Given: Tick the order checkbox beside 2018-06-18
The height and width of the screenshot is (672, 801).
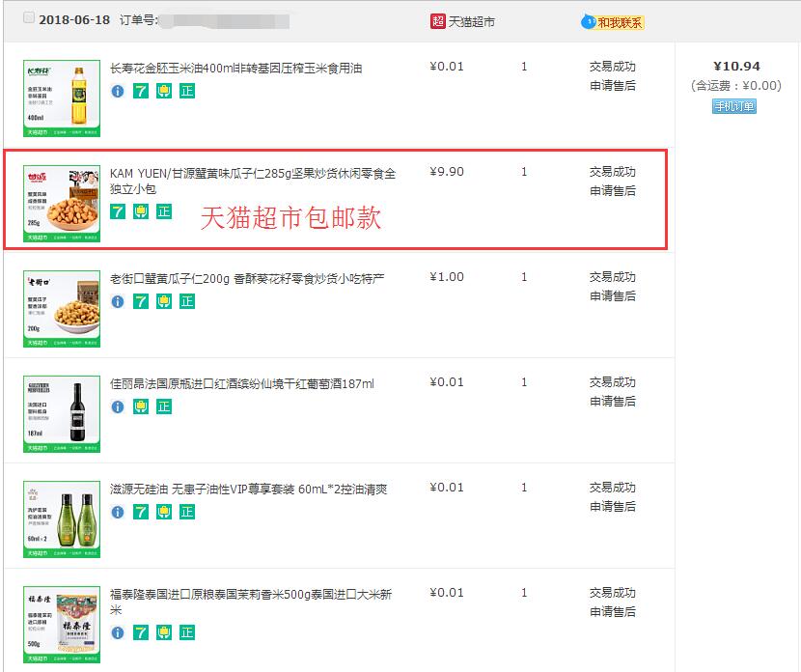Looking at the screenshot, I should (29, 18).
